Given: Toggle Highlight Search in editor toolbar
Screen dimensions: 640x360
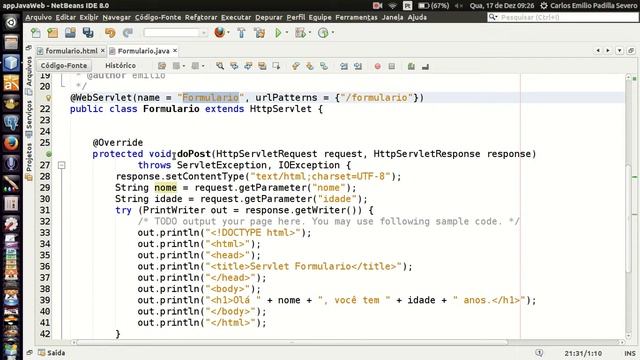Looking at the screenshot, I should point(262,66).
